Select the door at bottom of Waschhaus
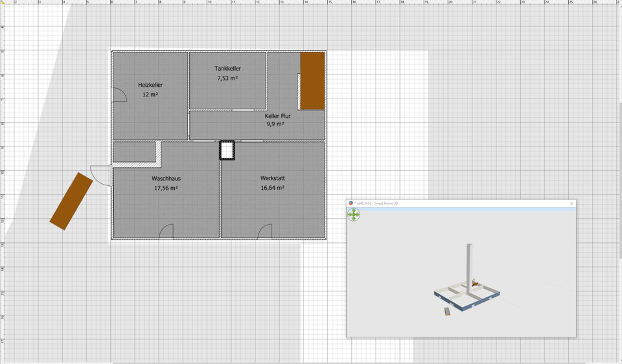622x364 pixels. 167,232
